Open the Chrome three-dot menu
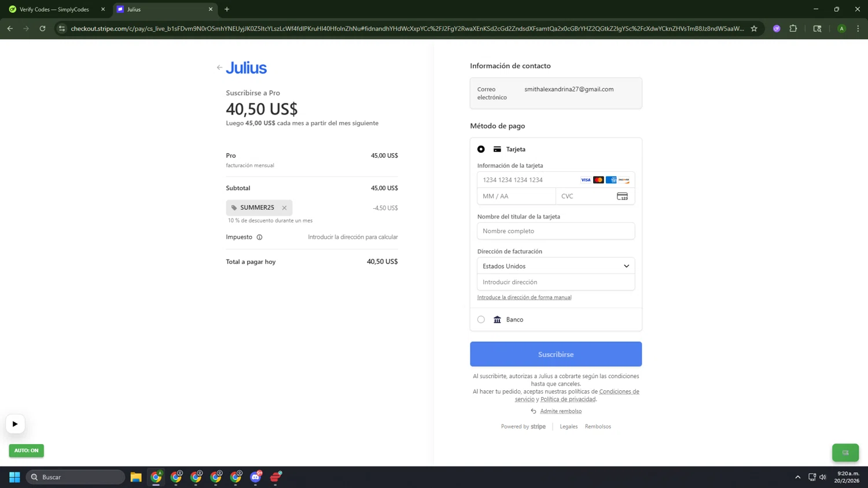 click(858, 28)
